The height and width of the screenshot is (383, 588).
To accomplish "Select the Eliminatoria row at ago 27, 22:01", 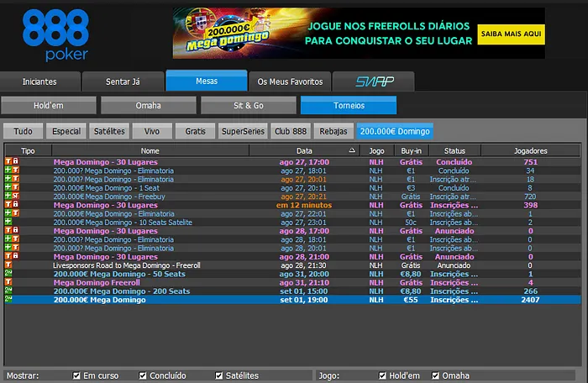I will pyautogui.click(x=292, y=214).
